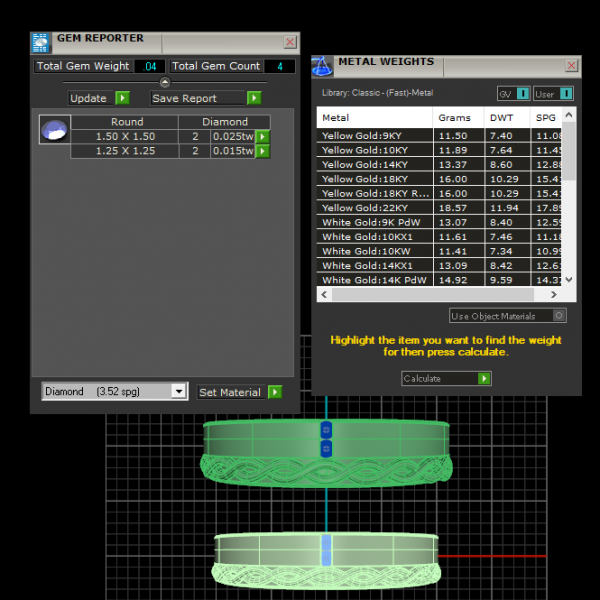Screen dimensions: 600x600
Task: Sort by the Grams column header
Action: pos(454,118)
